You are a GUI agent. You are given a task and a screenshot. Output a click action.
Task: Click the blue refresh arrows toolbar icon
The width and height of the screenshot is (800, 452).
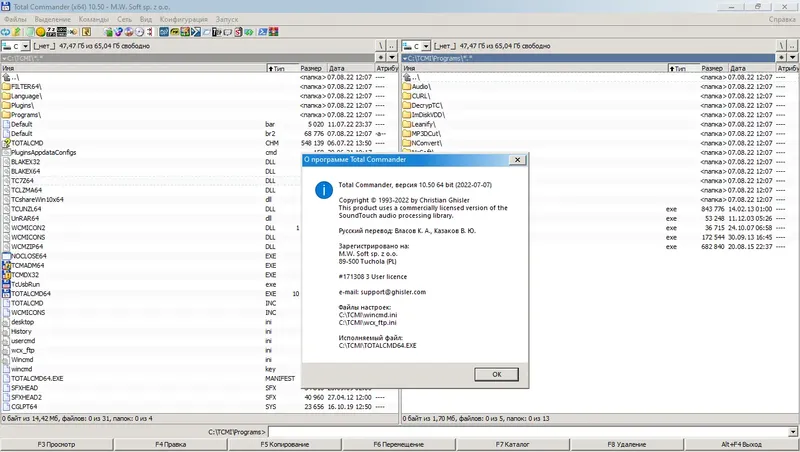5,32
